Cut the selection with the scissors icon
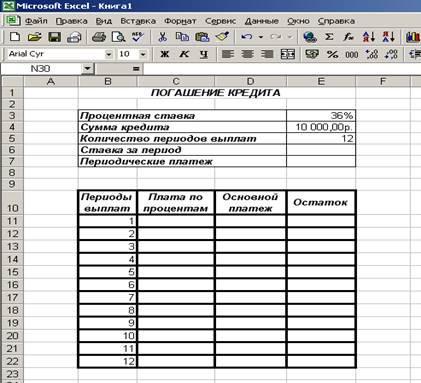The height and width of the screenshot is (383, 421). [x=162, y=37]
